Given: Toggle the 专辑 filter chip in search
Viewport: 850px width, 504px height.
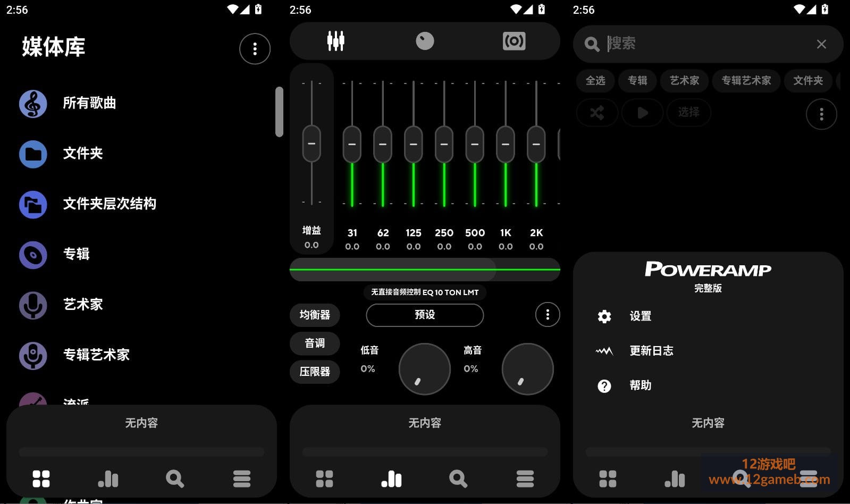Looking at the screenshot, I should point(637,81).
